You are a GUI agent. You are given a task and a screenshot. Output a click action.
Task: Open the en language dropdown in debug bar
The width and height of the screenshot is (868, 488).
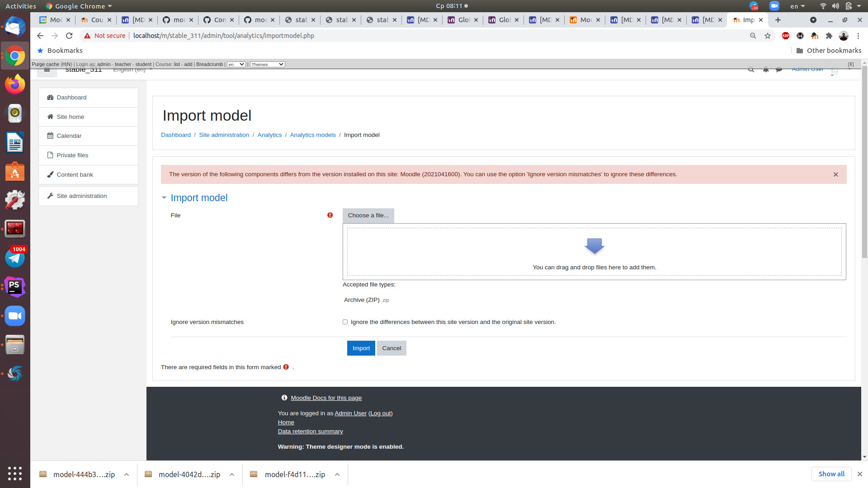tap(236, 65)
